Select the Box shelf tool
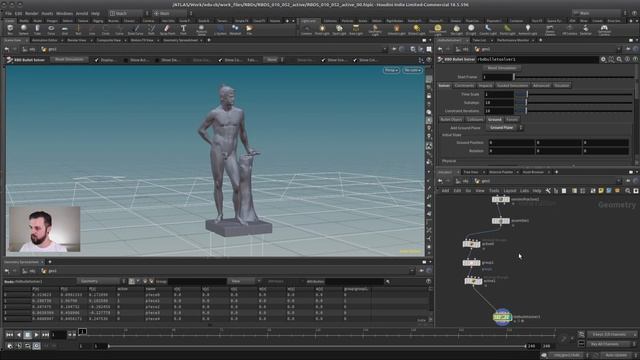 click(10, 29)
